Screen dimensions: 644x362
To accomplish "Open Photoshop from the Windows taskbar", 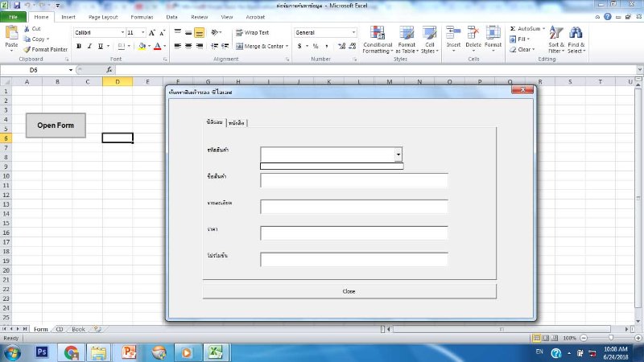I will click(42, 352).
